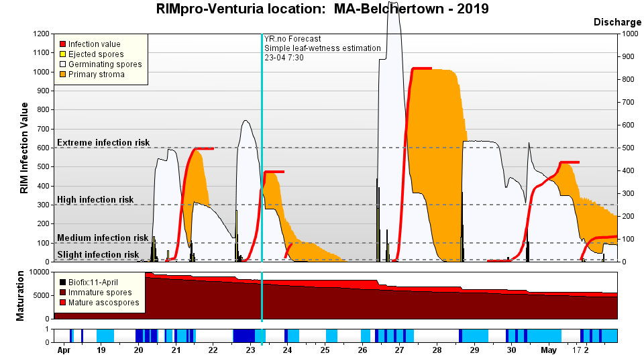This screenshot has height=359, width=644.
Task: Click the red infection plateau near April 21
Action: 204,148
